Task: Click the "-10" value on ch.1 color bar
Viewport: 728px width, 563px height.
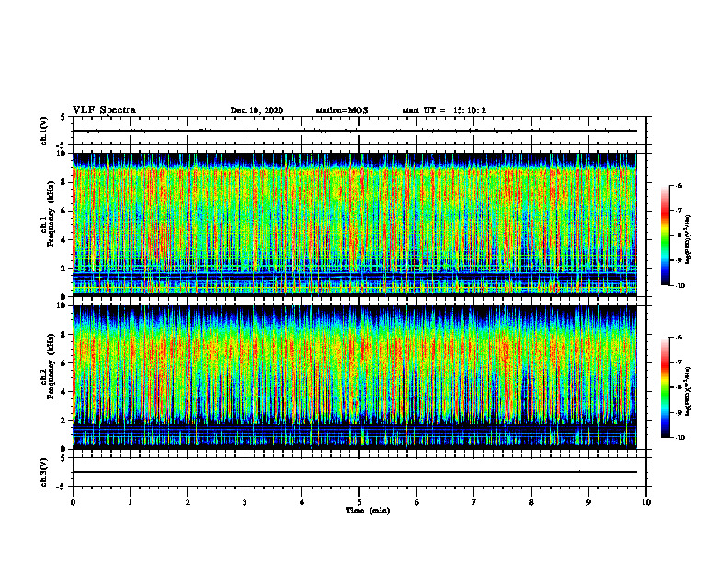Action: click(679, 286)
